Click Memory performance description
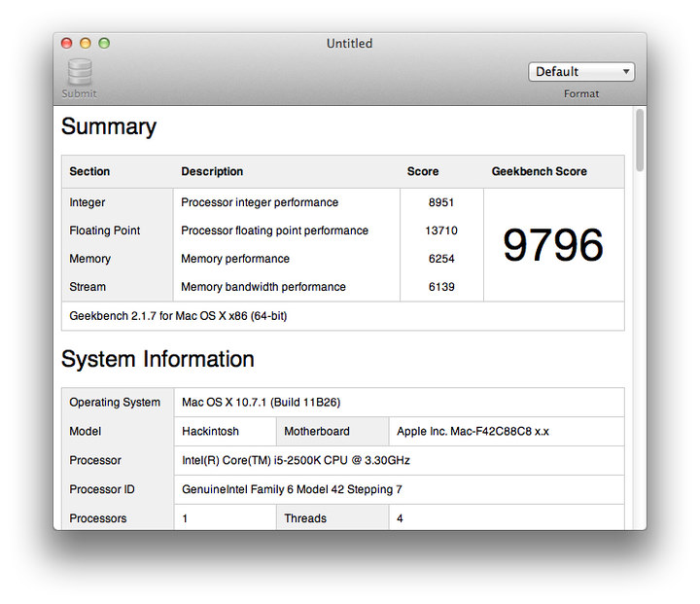This screenshot has height=604, width=700. (235, 259)
